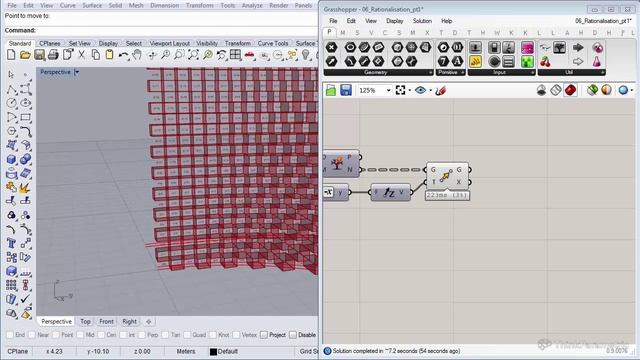Select the shaded red preview mode icon
The height and width of the screenshot is (360, 640).
pyautogui.click(x=571, y=90)
